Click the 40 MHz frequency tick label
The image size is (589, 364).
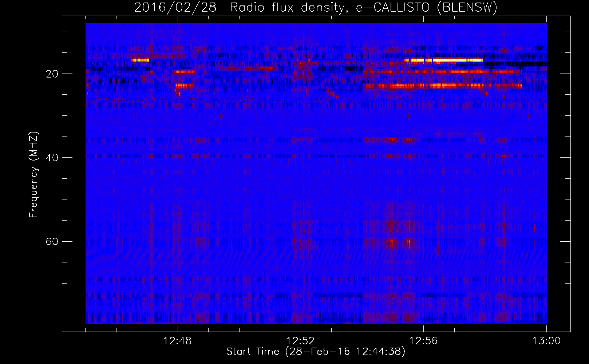(x=52, y=158)
